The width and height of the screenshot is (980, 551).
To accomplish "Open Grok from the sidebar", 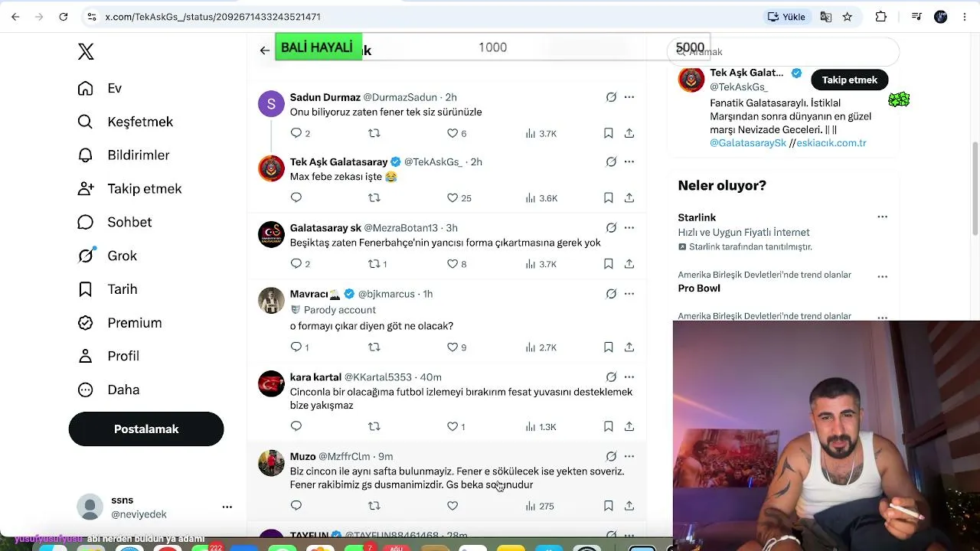I will tap(107, 256).
